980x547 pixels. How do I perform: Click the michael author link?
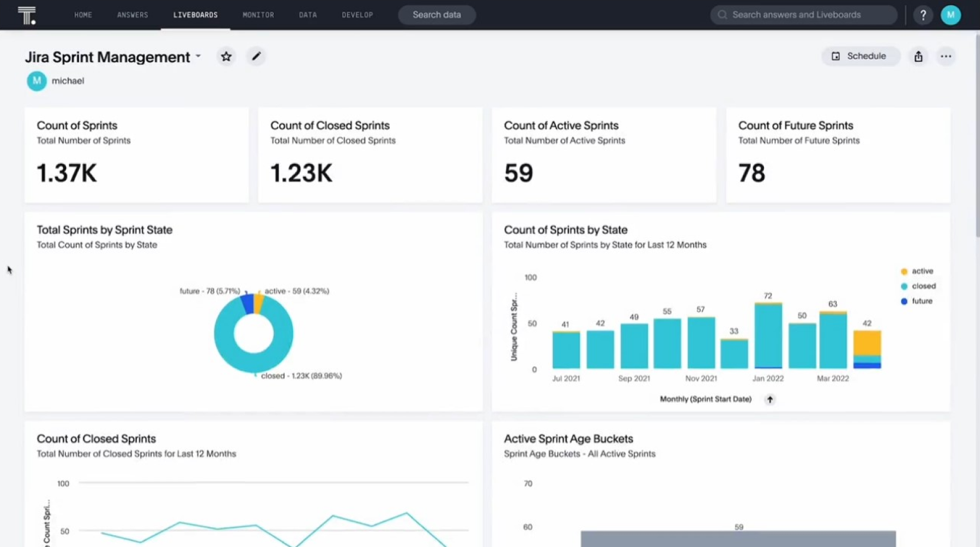(x=68, y=81)
